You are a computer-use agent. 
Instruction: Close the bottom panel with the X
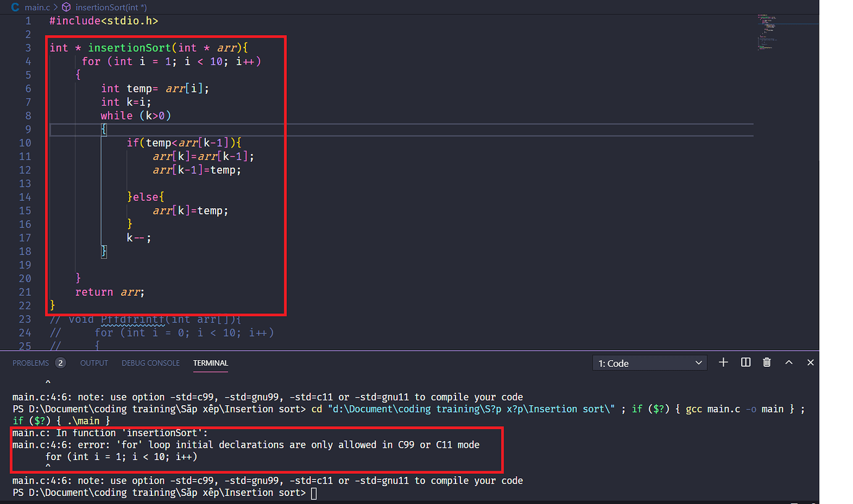[x=810, y=363]
